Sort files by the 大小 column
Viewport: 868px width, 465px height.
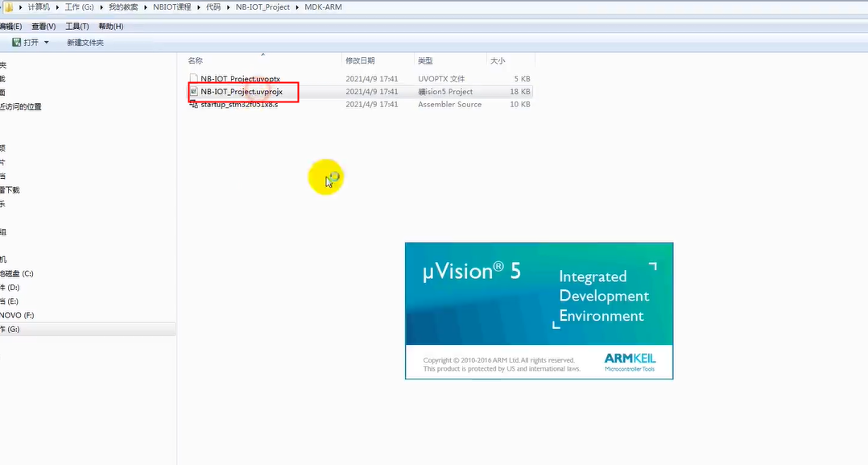498,61
